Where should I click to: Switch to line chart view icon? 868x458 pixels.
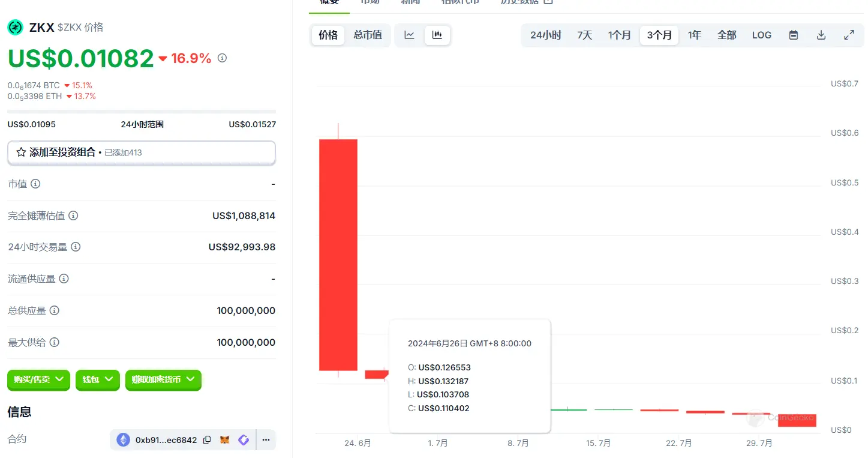coord(409,35)
